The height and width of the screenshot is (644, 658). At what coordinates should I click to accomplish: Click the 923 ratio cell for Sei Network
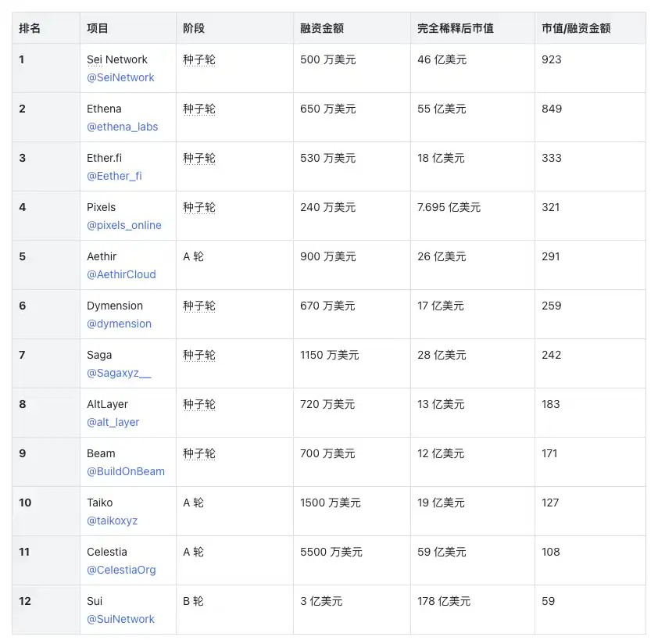[551, 59]
